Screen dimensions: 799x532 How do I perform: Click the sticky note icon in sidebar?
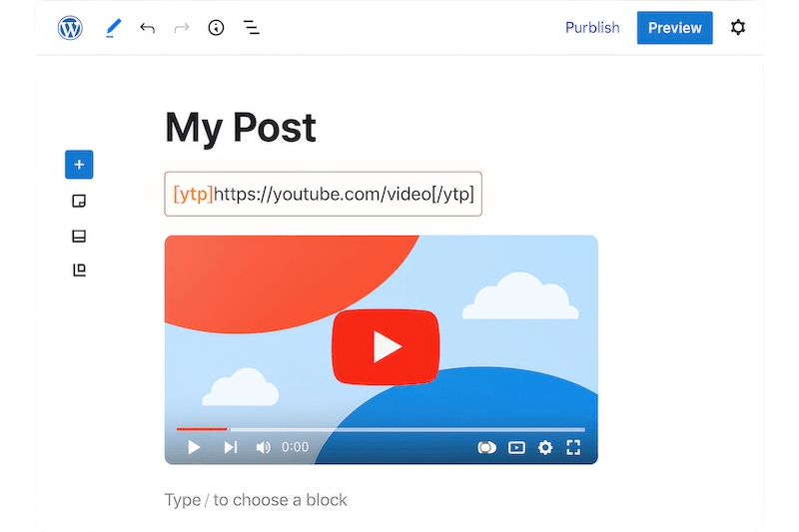tap(79, 201)
